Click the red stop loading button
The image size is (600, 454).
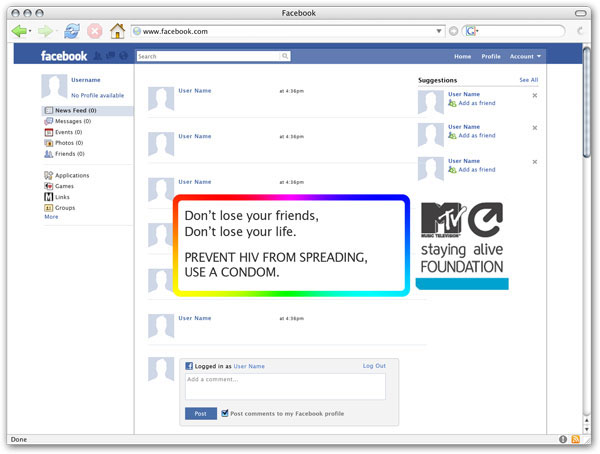(95, 31)
